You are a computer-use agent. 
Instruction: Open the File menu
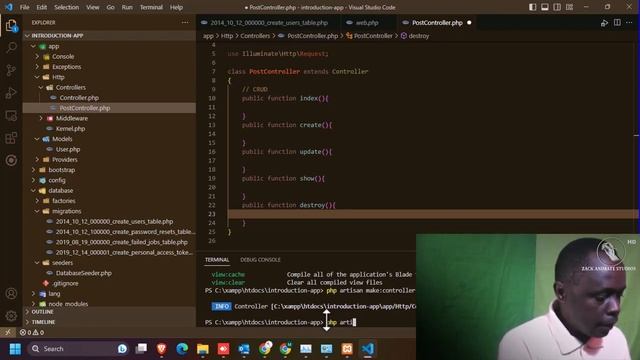[24, 7]
